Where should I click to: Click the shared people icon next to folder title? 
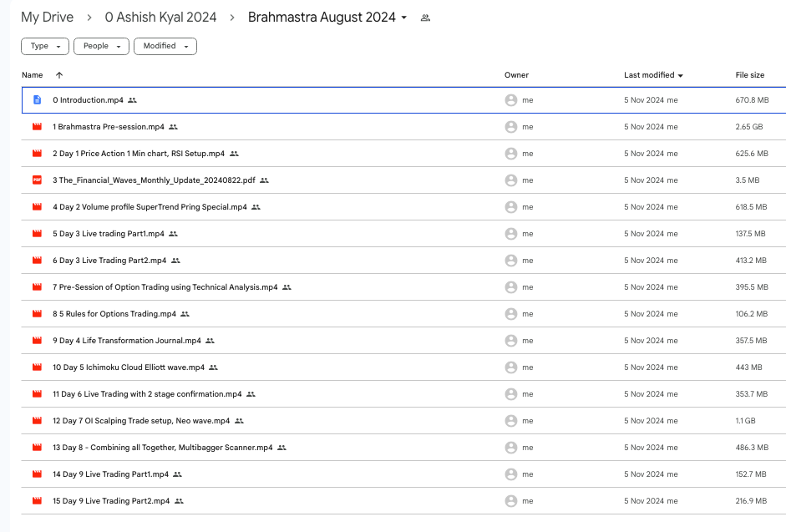pyautogui.click(x=425, y=18)
